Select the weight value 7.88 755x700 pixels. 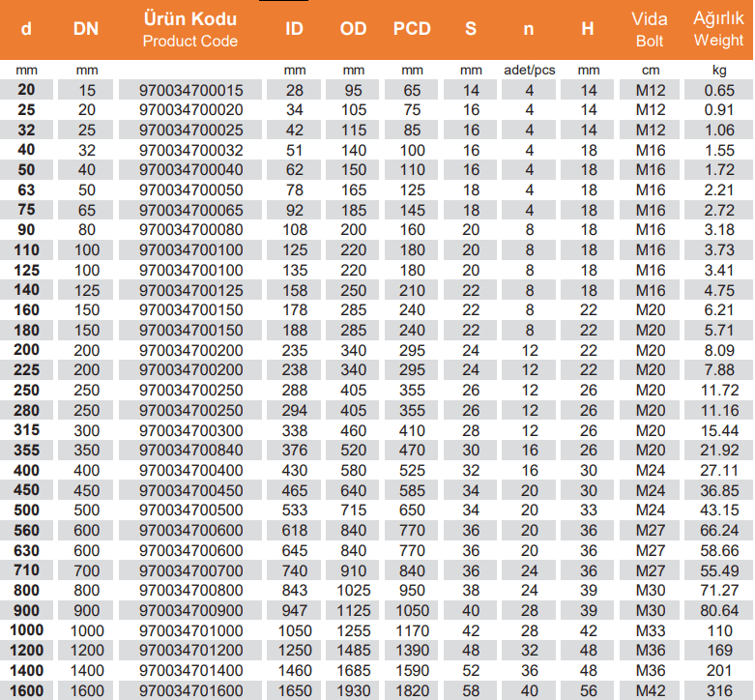tap(719, 369)
